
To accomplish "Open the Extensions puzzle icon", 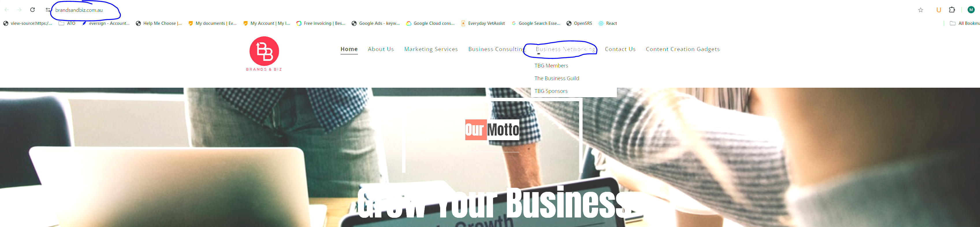I will 952,10.
